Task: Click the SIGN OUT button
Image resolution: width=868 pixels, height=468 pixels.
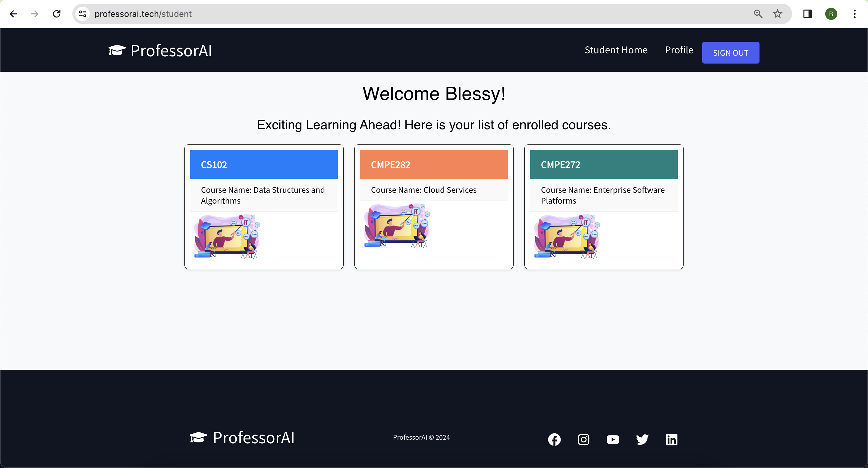Action: 730,52
